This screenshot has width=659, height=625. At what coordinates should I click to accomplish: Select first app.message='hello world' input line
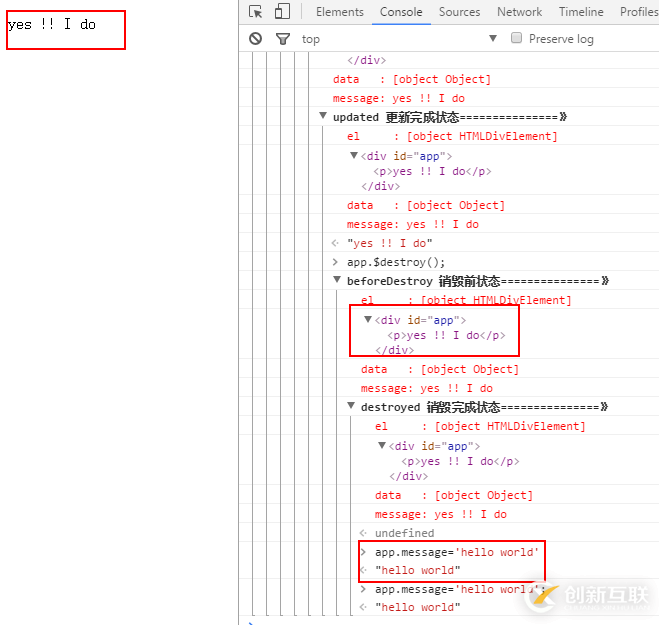(x=456, y=552)
